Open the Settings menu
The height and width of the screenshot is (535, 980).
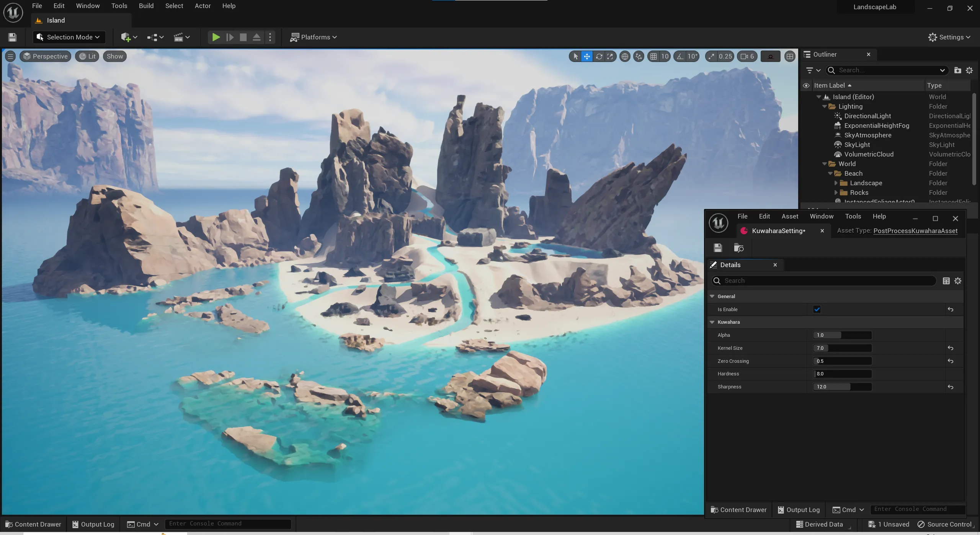949,37
